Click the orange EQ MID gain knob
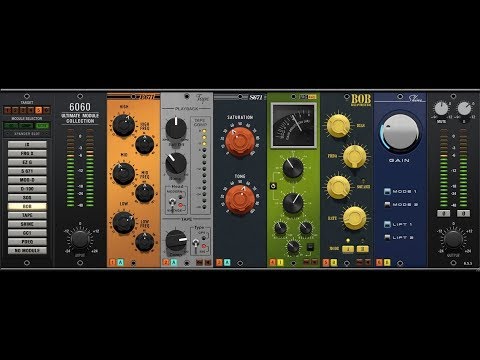 tap(124, 174)
